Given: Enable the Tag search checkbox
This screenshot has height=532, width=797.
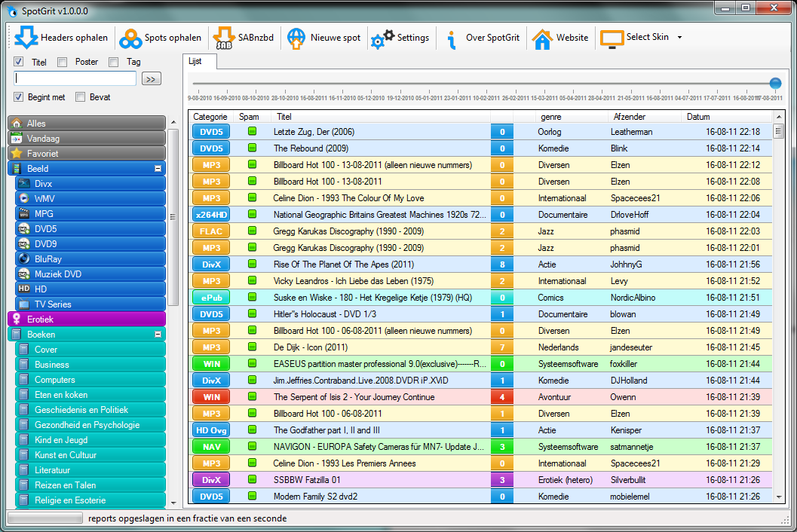Looking at the screenshot, I should (x=114, y=62).
